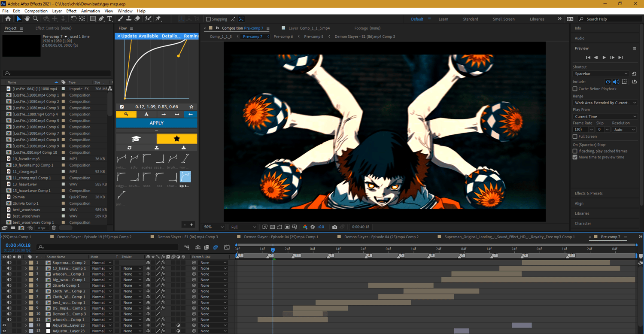Toggle the transparency grid in viewer
644x334 pixels.
tap(272, 227)
